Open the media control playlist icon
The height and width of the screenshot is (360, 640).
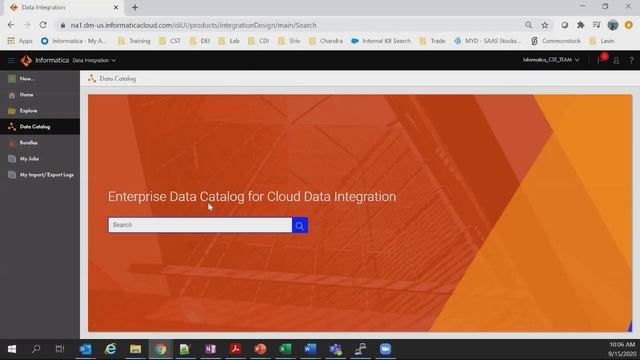[597, 25]
